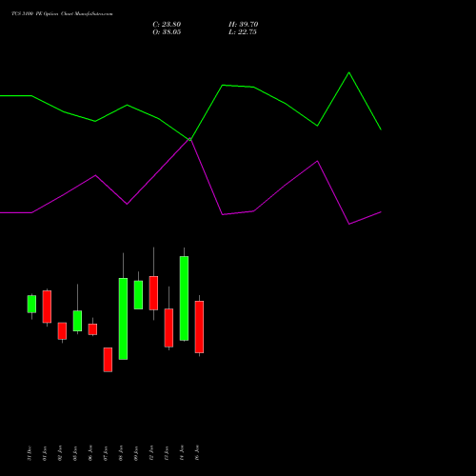Click the green candlestick above 03 Jan
476x476 pixels.
click(x=77, y=321)
